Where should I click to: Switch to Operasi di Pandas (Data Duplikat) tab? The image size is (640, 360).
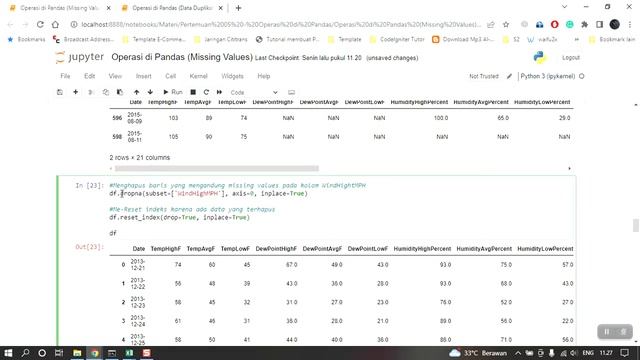point(172,8)
